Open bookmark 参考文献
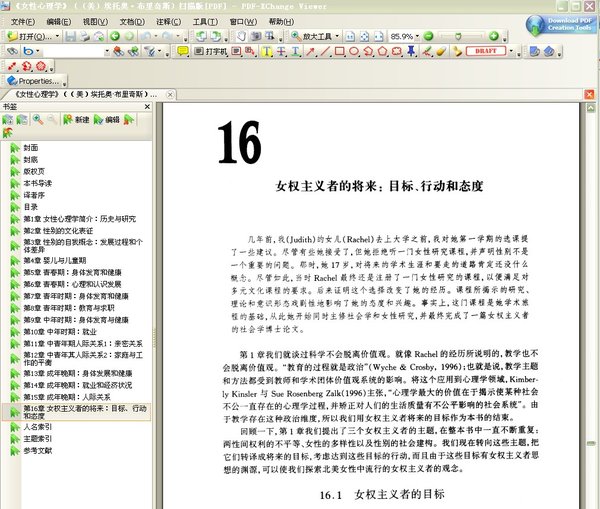 tap(38, 450)
